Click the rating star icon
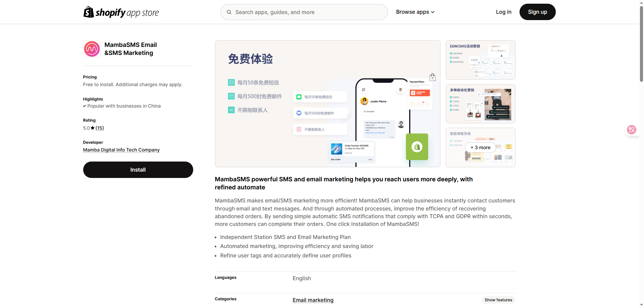This screenshot has height=308, width=644. coord(93,128)
